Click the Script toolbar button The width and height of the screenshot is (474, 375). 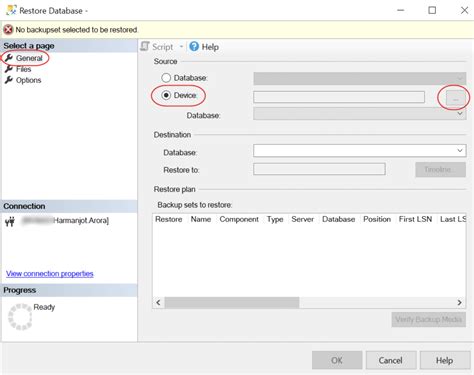pos(162,47)
